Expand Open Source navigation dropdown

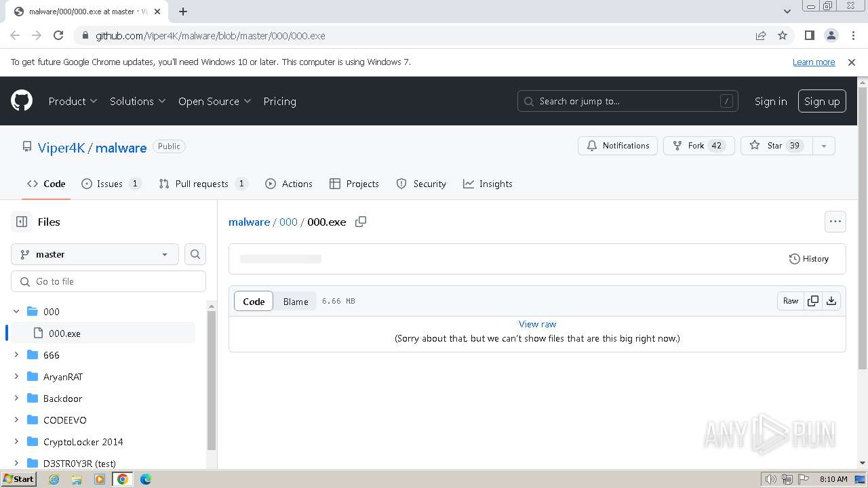tap(214, 101)
